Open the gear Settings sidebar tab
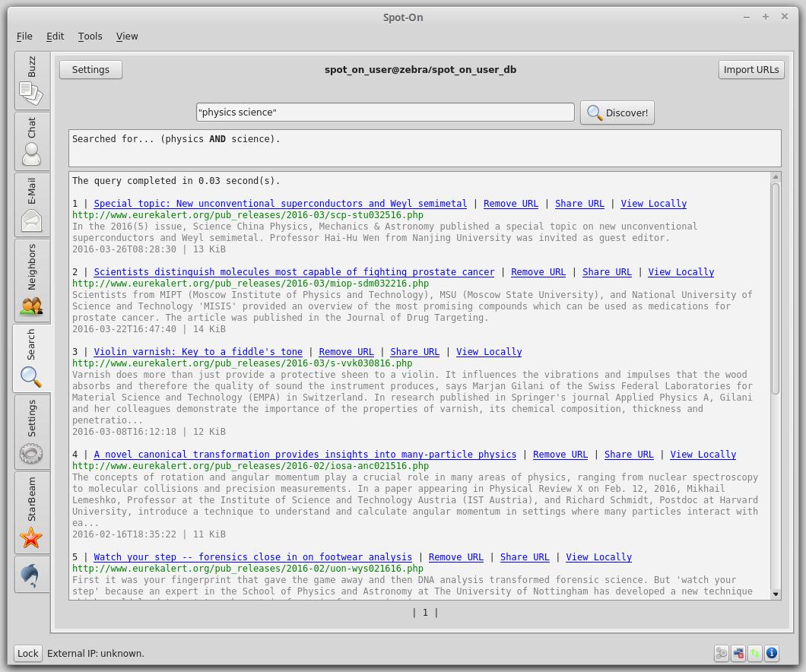 pos(31,431)
